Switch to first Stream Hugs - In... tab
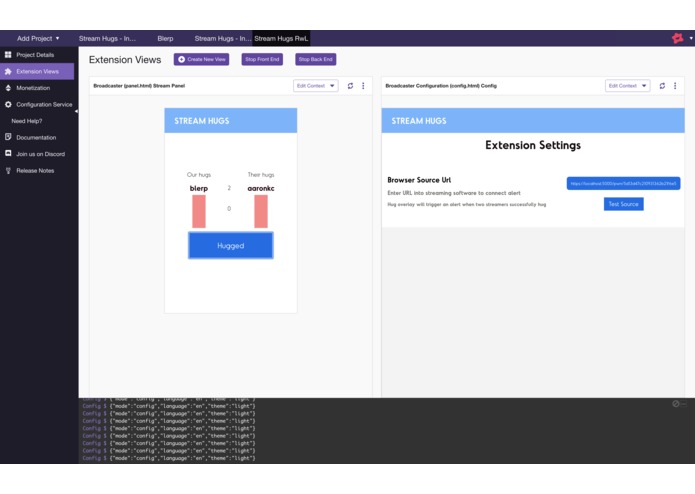This screenshot has height=494, width=695. pyautogui.click(x=107, y=39)
